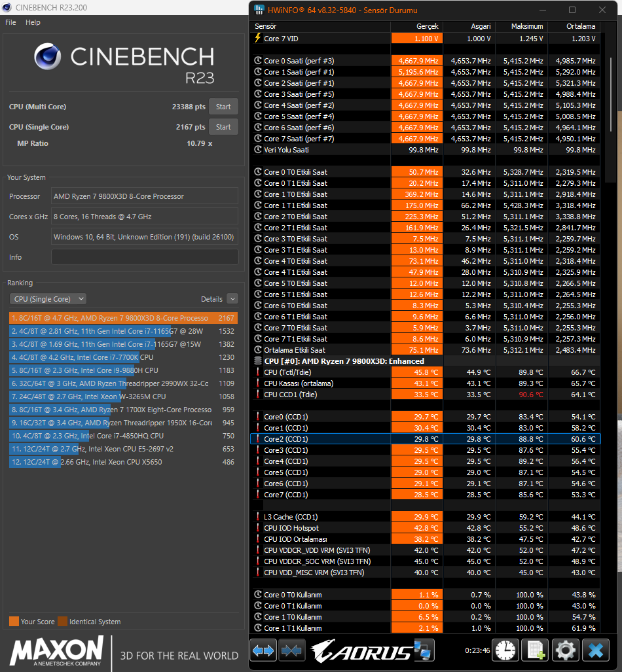The height and width of the screenshot is (672, 622).
Task: Open the HWiNFO network computers icon
Action: (x=424, y=650)
